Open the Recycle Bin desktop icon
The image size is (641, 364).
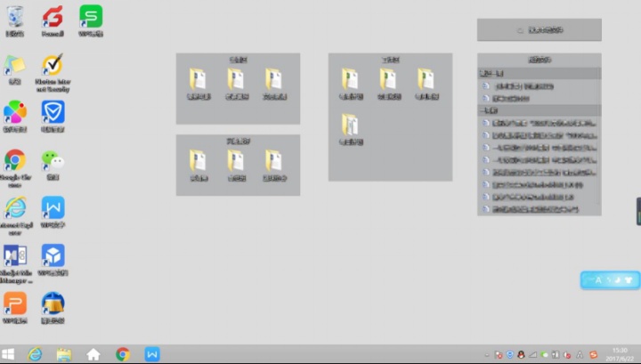click(x=15, y=17)
